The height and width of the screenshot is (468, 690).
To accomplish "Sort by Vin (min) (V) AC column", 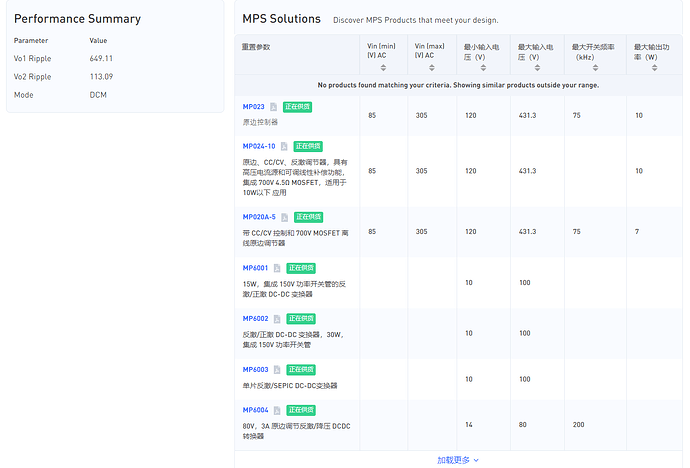I will pos(383,68).
